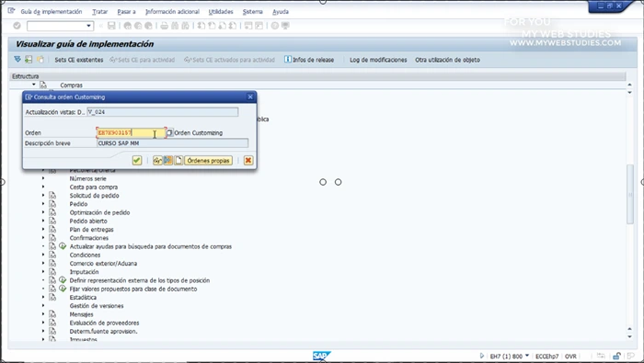The height and width of the screenshot is (363, 644).
Task: Execute activity Fijar valores propuestos
Action: [63, 289]
